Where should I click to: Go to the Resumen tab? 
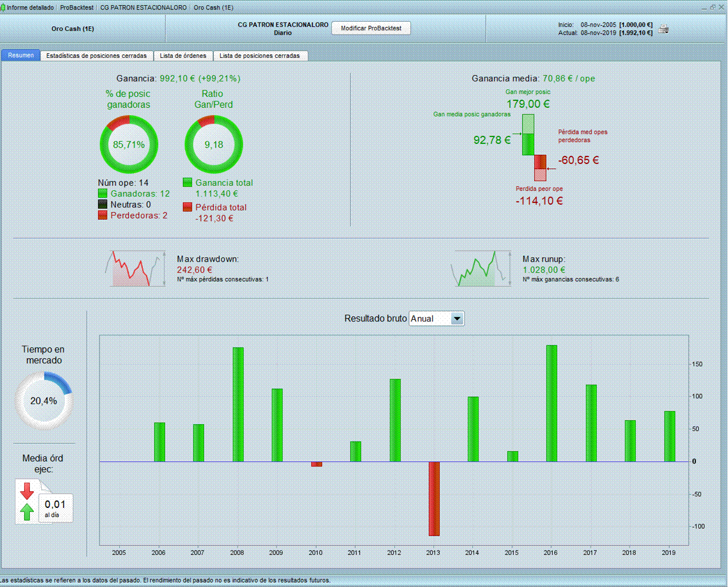(21, 56)
